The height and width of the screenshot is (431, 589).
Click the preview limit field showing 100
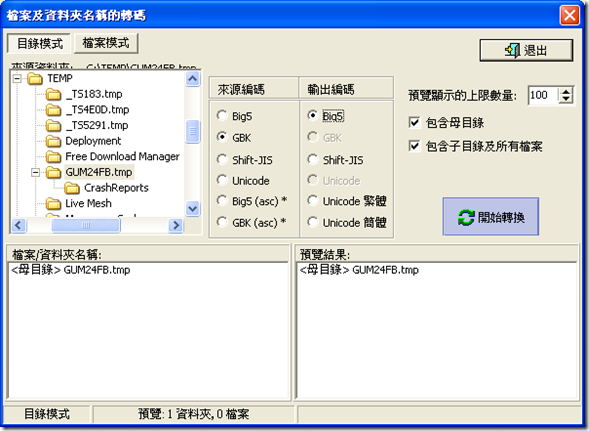pyautogui.click(x=543, y=95)
